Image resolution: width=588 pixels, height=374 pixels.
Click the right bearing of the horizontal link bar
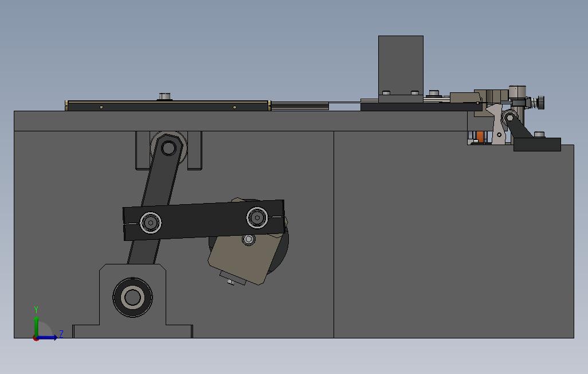pos(257,217)
